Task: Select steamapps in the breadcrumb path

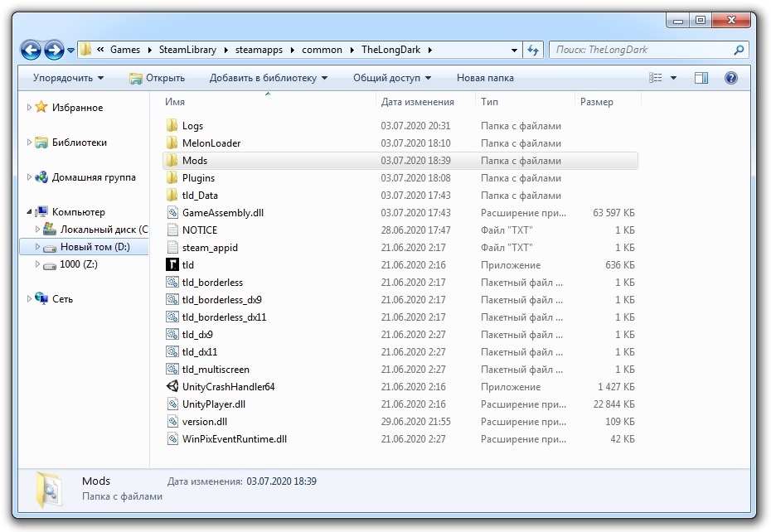Action: [259, 50]
